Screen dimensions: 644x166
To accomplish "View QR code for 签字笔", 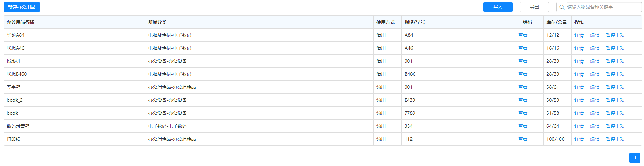I will point(523,87).
